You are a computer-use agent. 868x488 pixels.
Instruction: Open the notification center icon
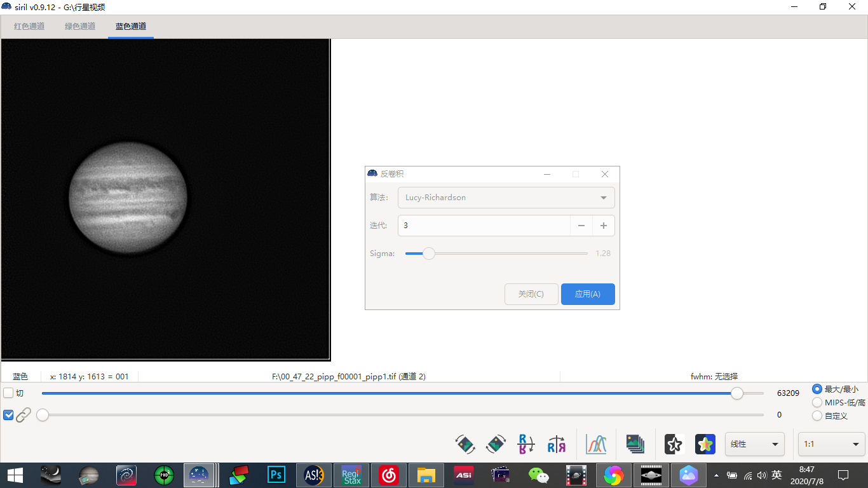point(843,475)
